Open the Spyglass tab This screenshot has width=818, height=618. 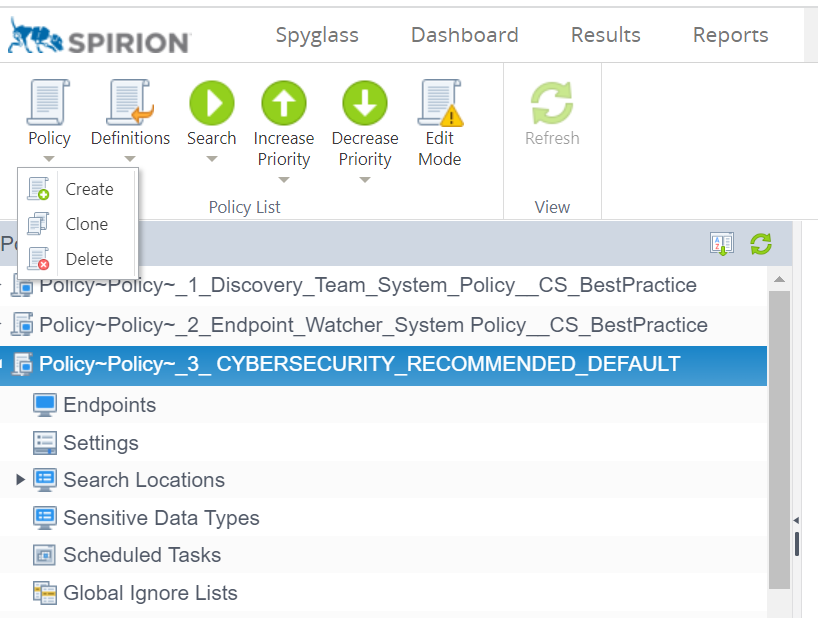click(x=317, y=35)
